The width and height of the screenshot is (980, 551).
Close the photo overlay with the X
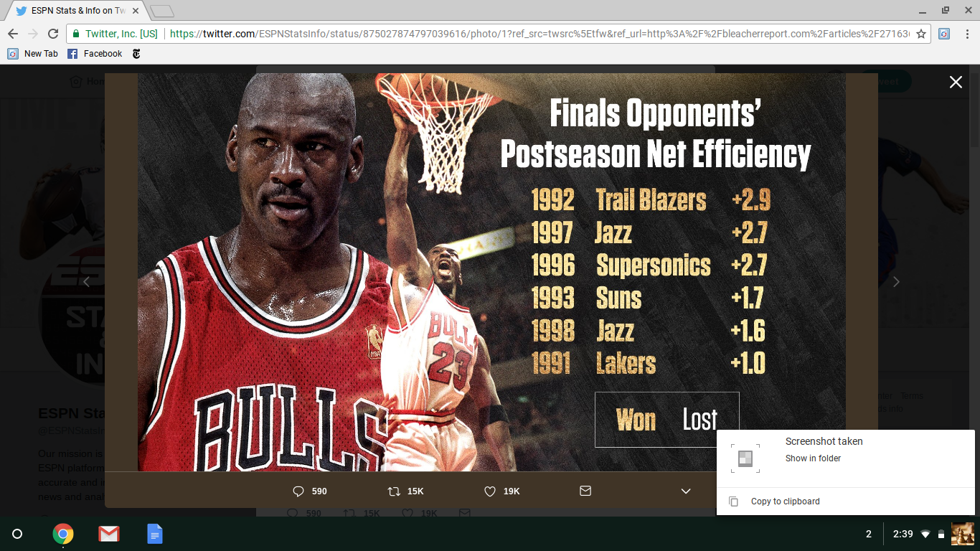[956, 82]
